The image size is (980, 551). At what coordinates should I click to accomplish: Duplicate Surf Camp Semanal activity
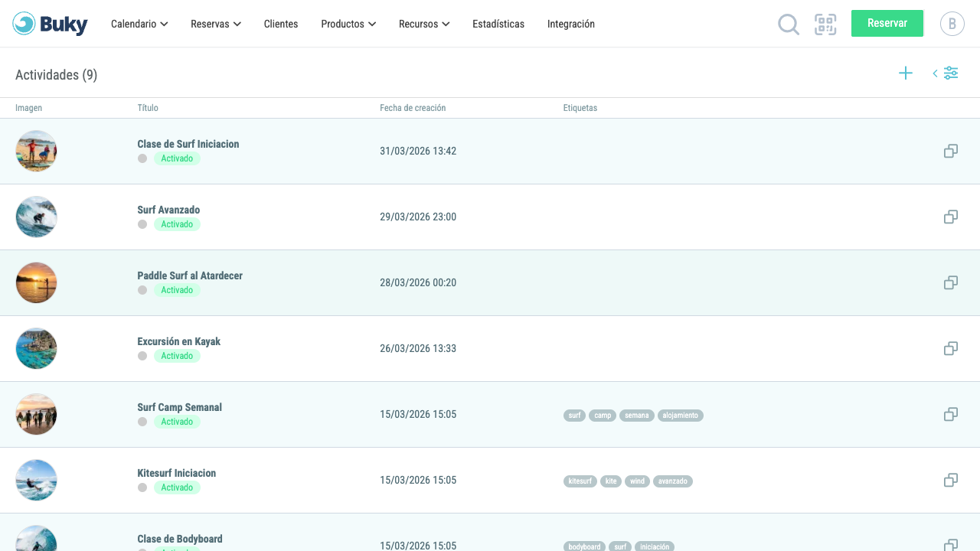point(951,414)
